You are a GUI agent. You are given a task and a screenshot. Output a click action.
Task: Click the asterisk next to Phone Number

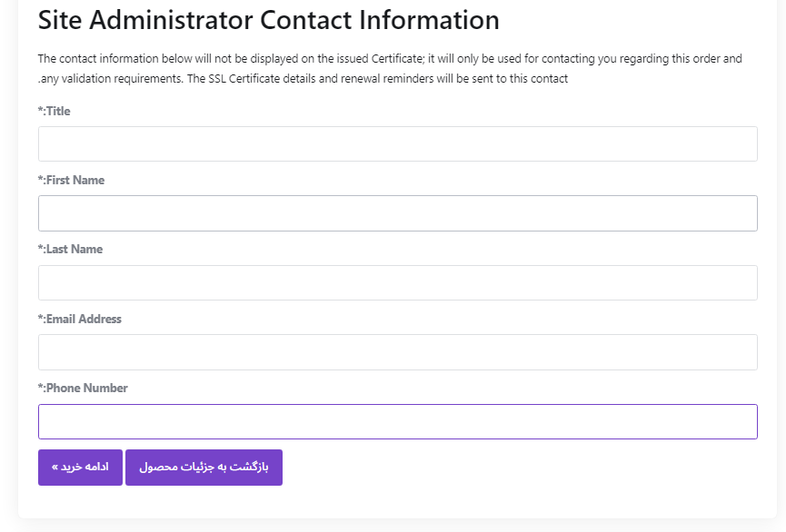pos(38,388)
